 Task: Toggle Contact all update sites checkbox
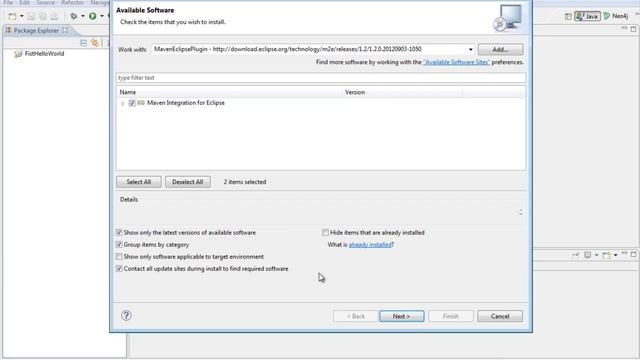[x=119, y=269]
